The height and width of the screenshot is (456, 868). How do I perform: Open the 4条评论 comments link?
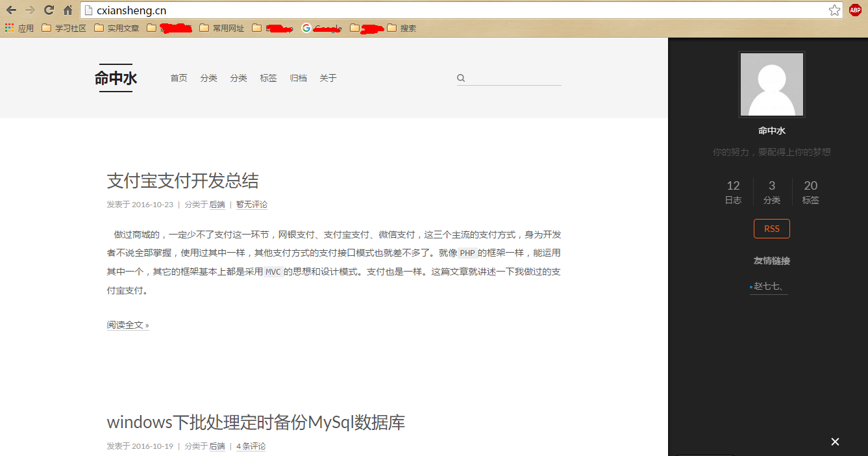point(251,446)
